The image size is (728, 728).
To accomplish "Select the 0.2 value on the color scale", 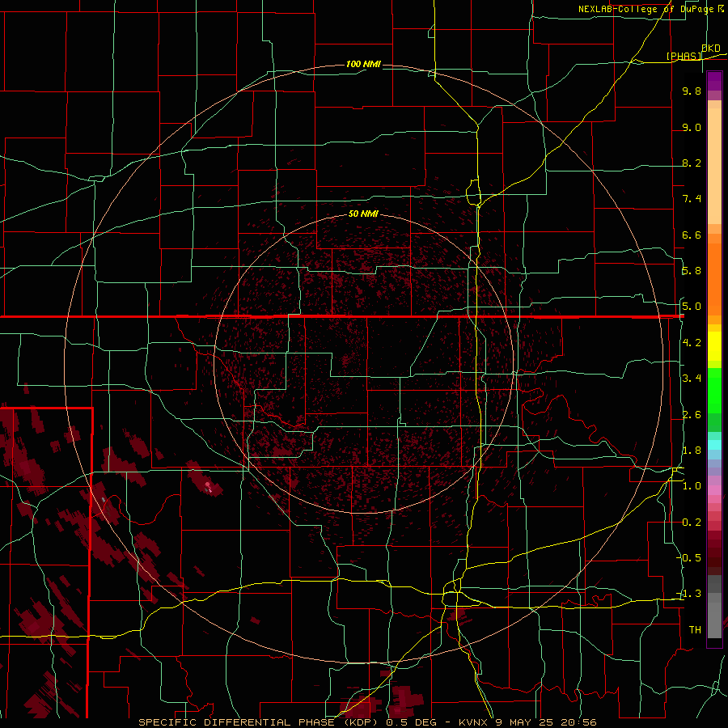I will tap(692, 523).
